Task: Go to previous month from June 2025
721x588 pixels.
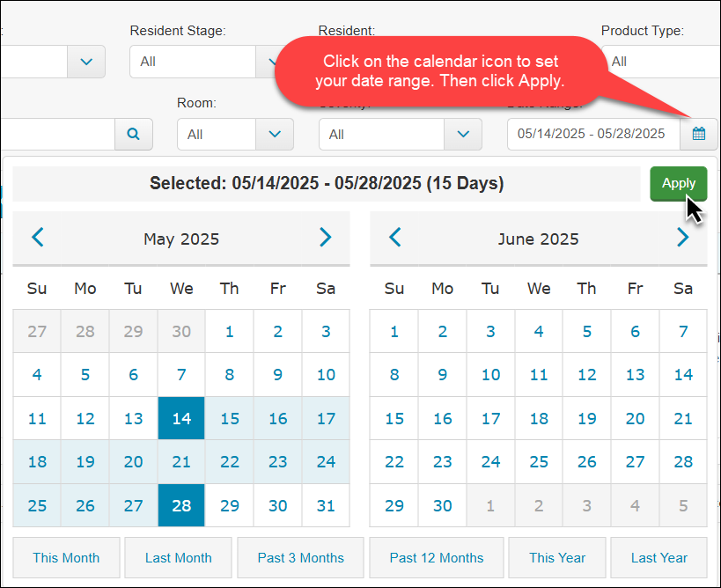Action: point(395,237)
